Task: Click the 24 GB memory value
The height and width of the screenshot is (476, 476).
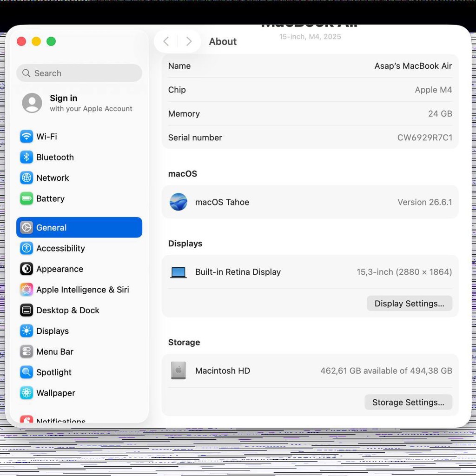Action: [x=440, y=113]
